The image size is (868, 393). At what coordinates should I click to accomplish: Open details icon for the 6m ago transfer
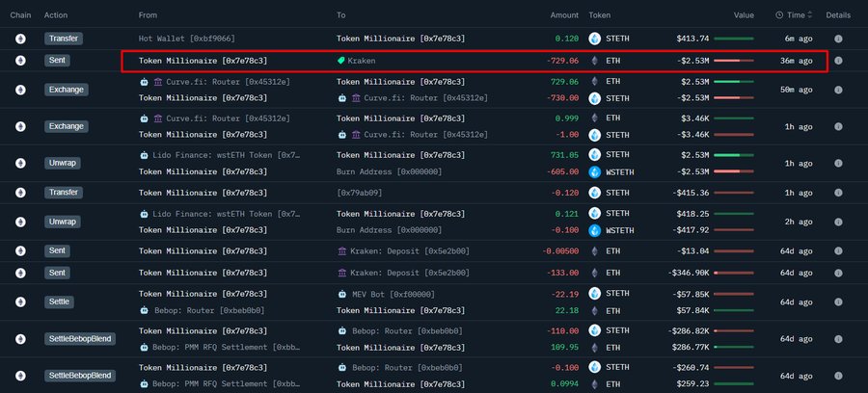(838, 39)
